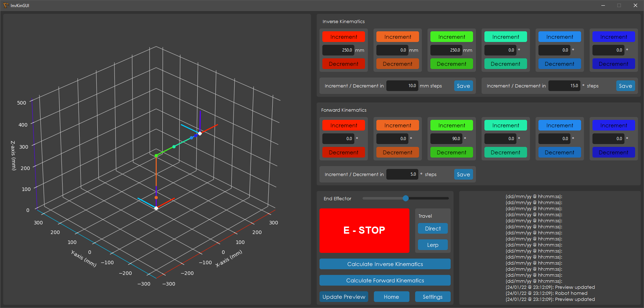Click the Update Preview button
The height and width of the screenshot is (308, 644).
344,297
